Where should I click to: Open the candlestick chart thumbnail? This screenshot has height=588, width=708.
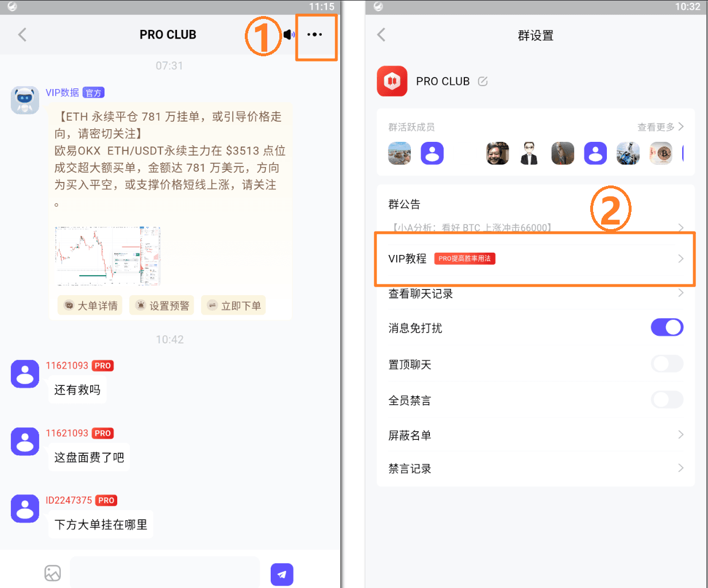[107, 256]
